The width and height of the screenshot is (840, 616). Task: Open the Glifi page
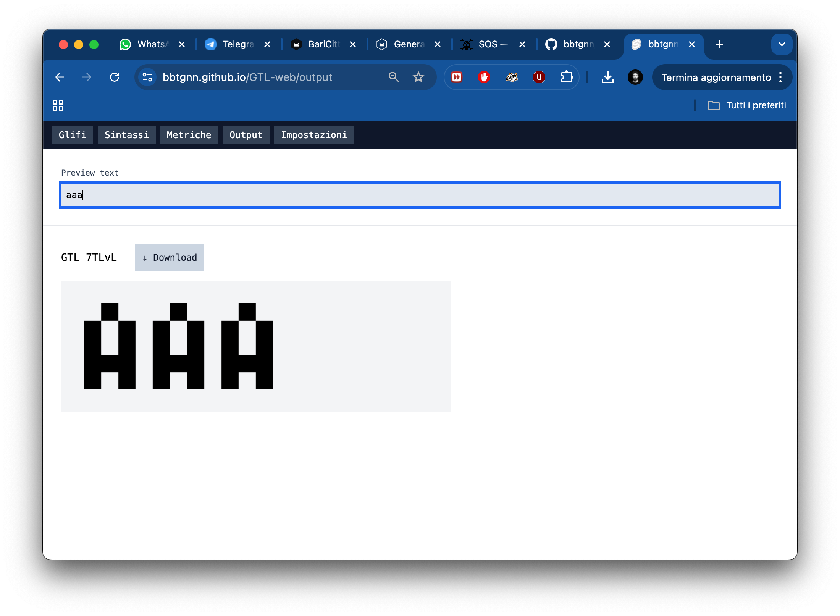click(x=73, y=135)
